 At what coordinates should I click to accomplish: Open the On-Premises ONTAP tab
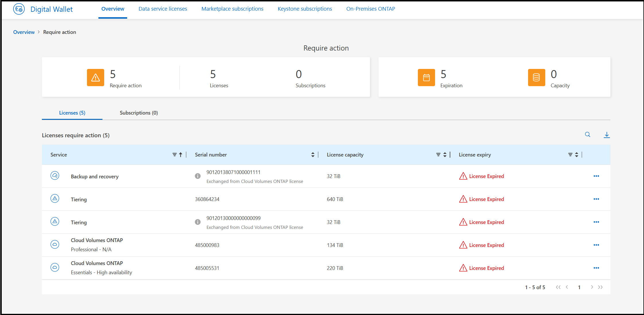click(371, 9)
